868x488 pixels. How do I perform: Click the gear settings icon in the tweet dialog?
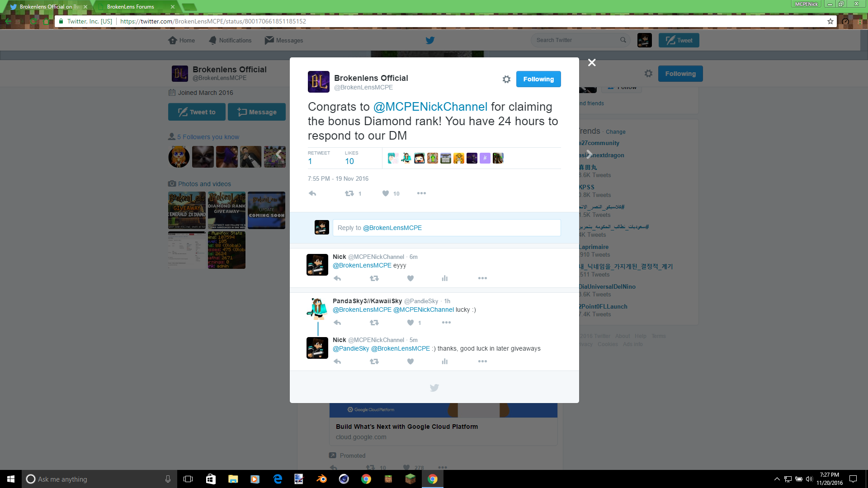tap(506, 79)
